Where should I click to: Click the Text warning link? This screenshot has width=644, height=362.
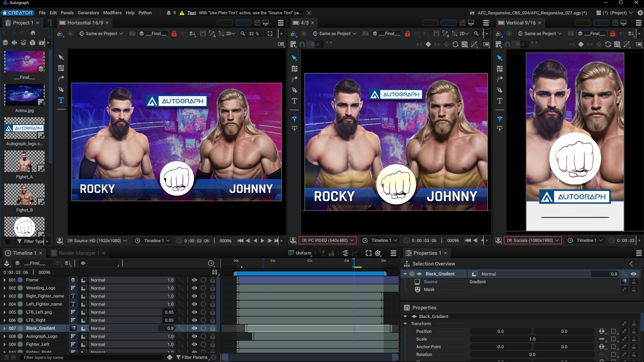(x=192, y=13)
